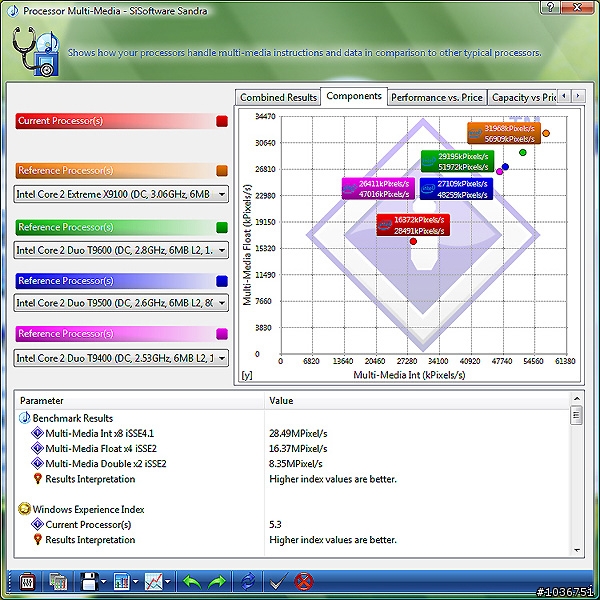Click the Parameter column header
Screen dimensions: 600x600
[x=139, y=401]
